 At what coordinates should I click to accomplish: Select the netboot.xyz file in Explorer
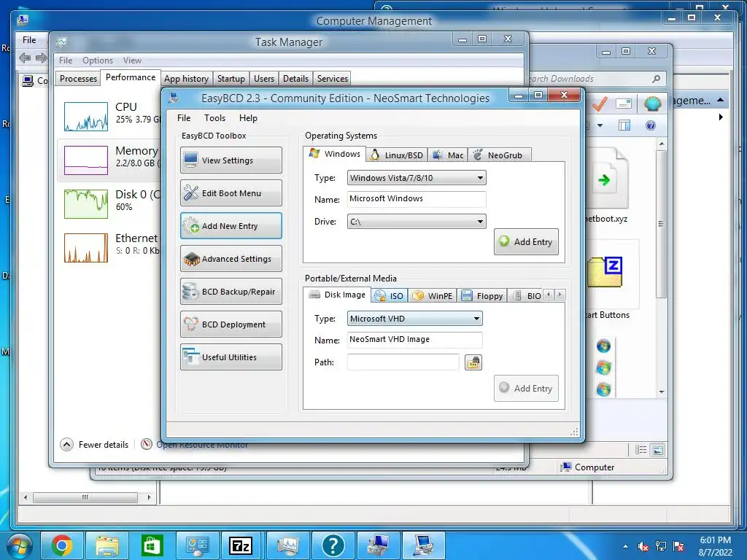(606, 185)
